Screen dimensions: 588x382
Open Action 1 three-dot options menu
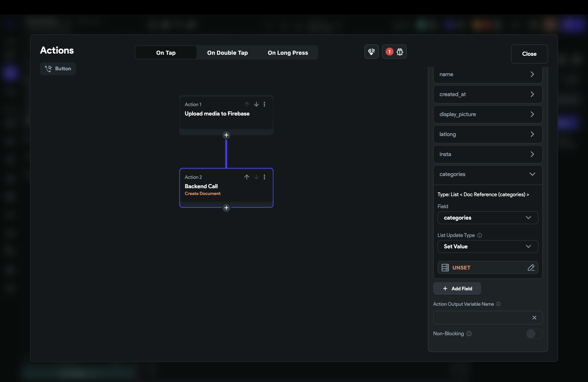pos(264,104)
